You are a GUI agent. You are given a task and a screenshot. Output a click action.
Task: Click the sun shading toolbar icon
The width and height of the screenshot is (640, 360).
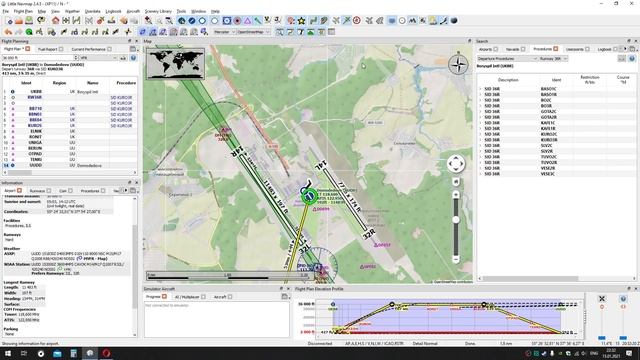click(433, 20)
